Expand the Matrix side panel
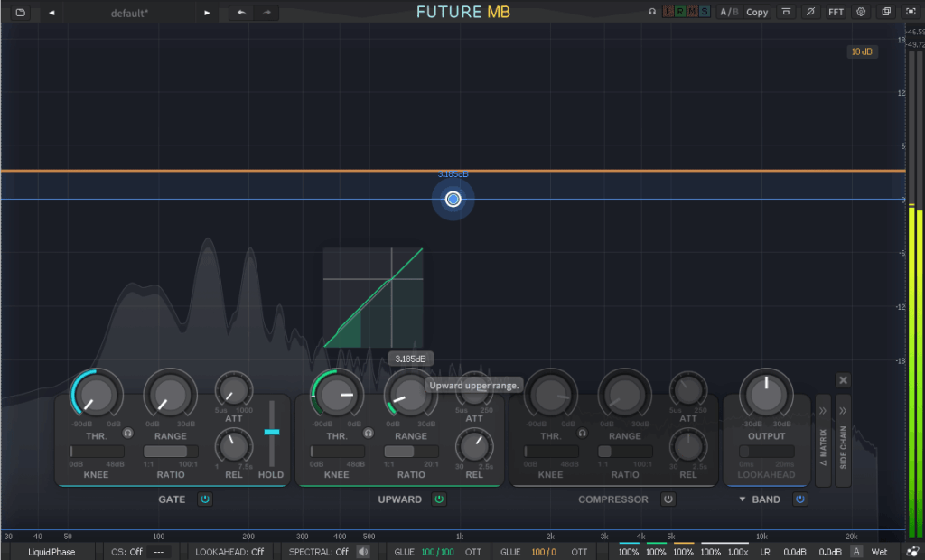The width and height of the screenshot is (925, 560). (x=823, y=440)
